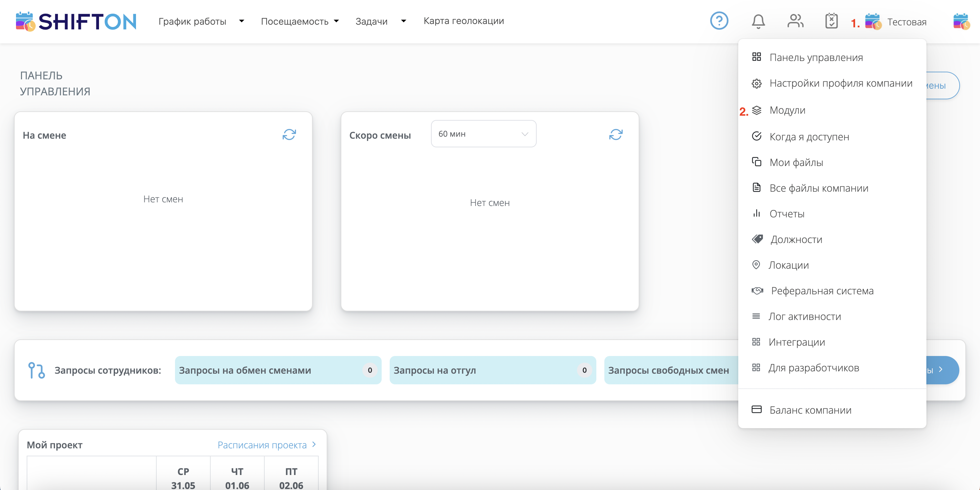The width and height of the screenshot is (980, 490).
Task: Open Задачи menu
Action: [371, 21]
